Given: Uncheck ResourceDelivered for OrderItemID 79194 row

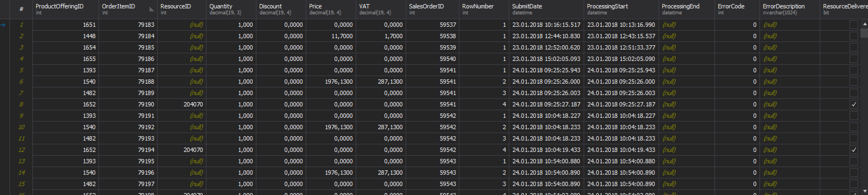Looking at the screenshot, I should [x=854, y=149].
